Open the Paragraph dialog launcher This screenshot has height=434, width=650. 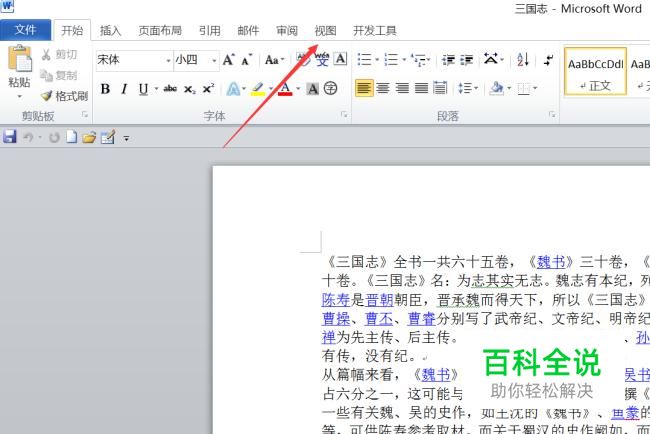coord(552,115)
